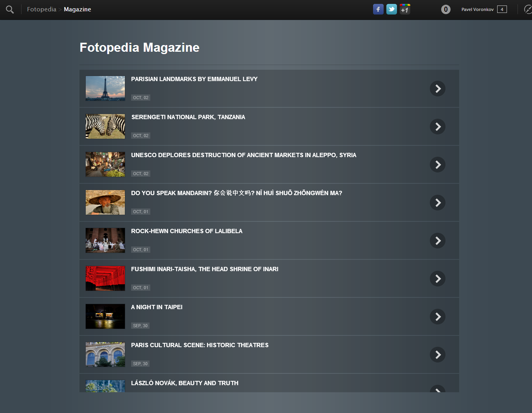The height and width of the screenshot is (413, 532).
Task: Open arrow for Rock-Hewn Churches of Lalibela
Action: pos(438,241)
